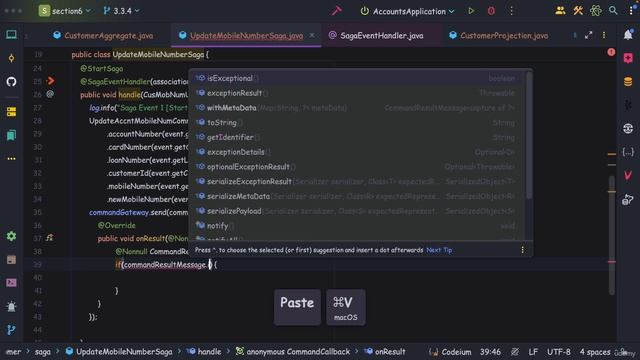Show more tool windows ellipsis
The height and width of the screenshot is (360, 640).
(x=11, y=158)
